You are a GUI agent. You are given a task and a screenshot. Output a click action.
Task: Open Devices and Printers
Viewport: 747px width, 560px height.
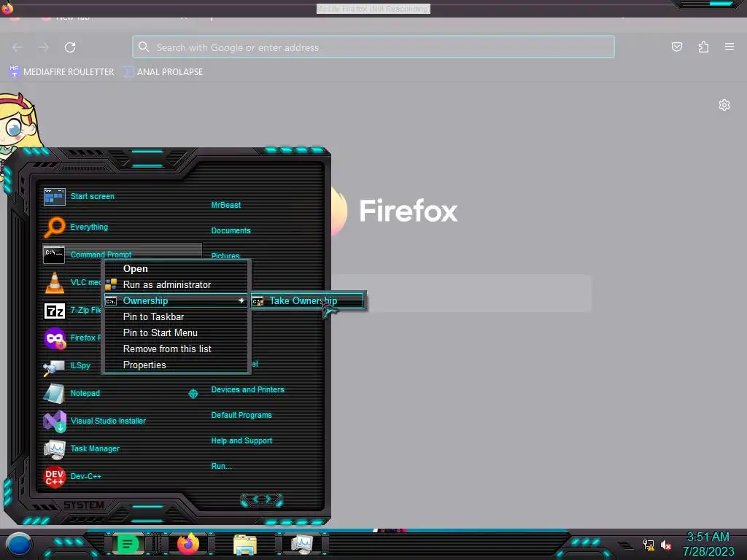pos(247,389)
